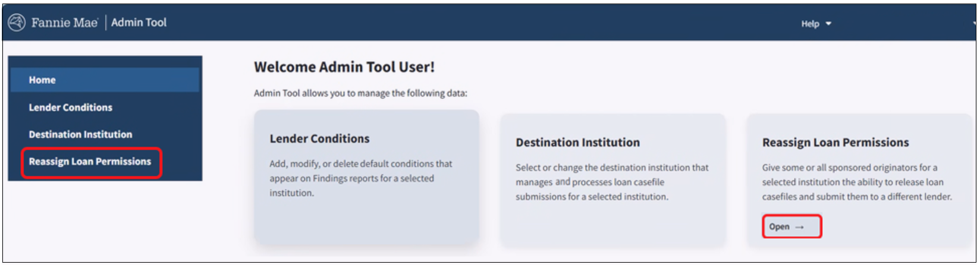Open the Help menu label
Viewport: 980px width, 268px height.
tap(810, 24)
